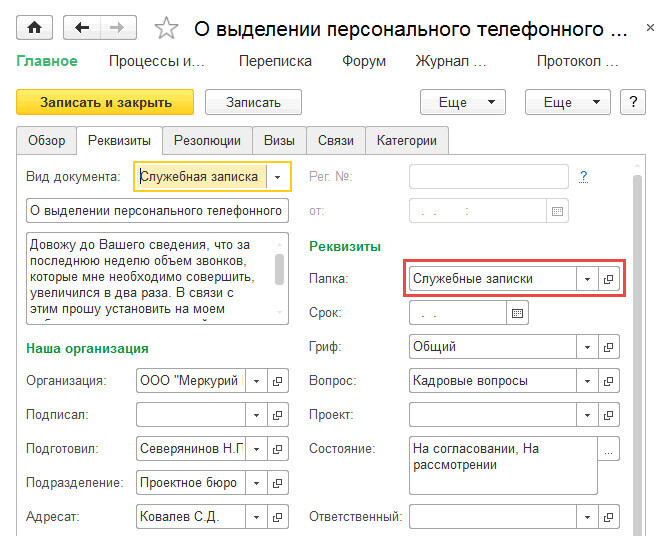Select the Реквизиты tab
Image resolution: width=658 pixels, height=536 pixels.
(119, 141)
